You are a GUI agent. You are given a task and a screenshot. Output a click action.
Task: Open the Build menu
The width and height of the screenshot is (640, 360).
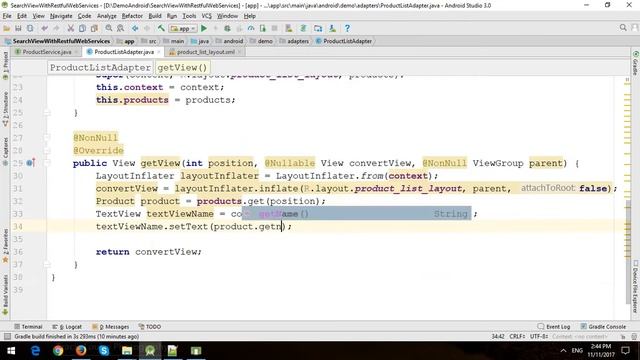[155, 16]
